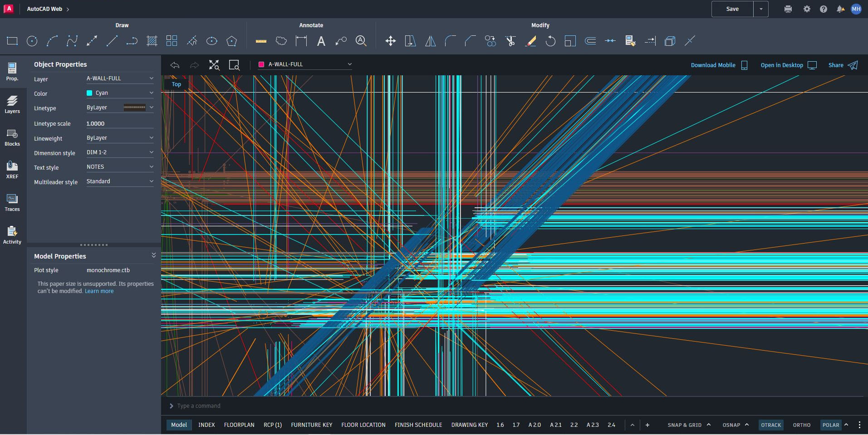The image size is (868, 435).
Task: Switch to the FLOORPLAN tab
Action: [239, 425]
